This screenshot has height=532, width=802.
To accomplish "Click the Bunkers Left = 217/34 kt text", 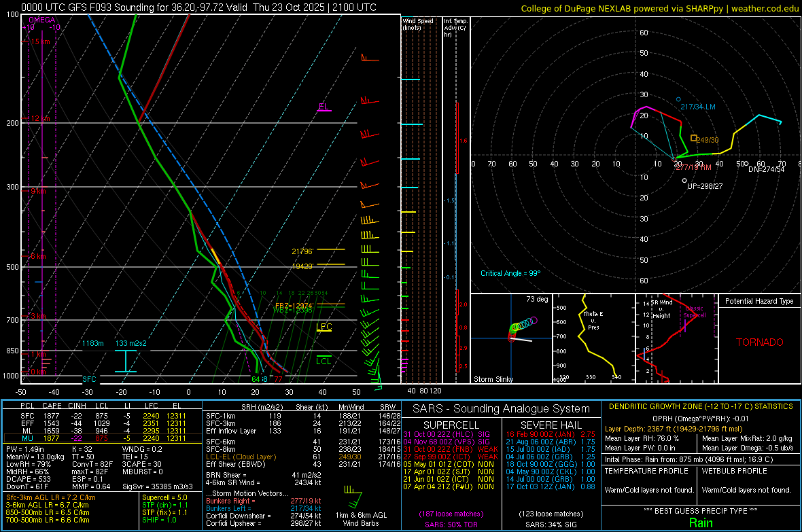I will 264,508.
